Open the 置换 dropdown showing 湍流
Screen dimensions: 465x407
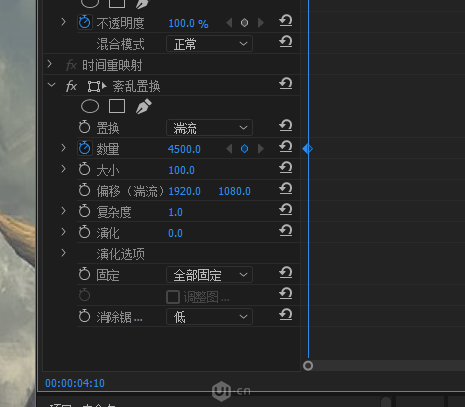tap(209, 128)
